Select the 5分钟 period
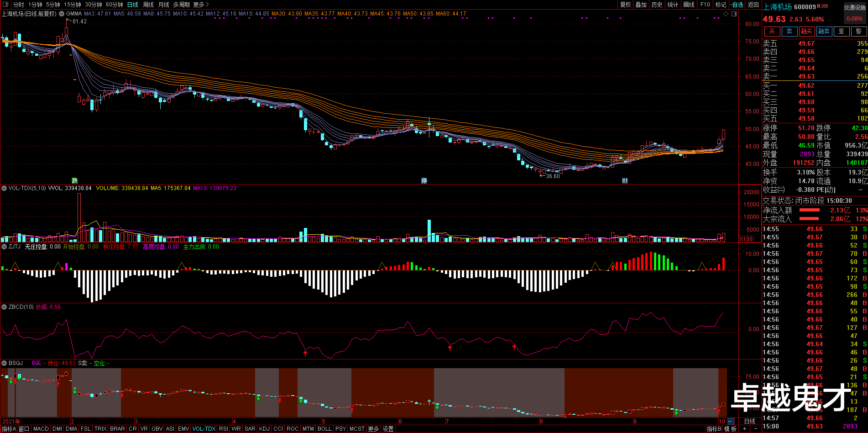This screenshot has width=868, height=433. tap(53, 5)
